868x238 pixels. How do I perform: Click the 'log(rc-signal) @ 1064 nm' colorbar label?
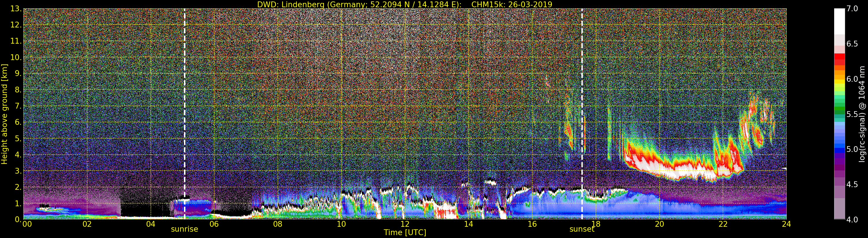[863, 114]
